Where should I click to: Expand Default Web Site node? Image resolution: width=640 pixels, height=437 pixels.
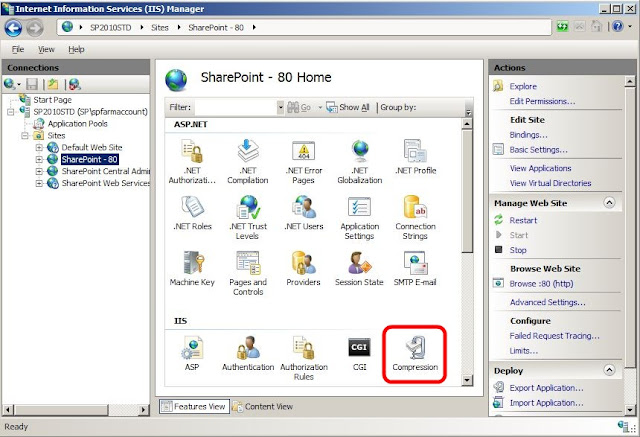pyautogui.click(x=39, y=147)
